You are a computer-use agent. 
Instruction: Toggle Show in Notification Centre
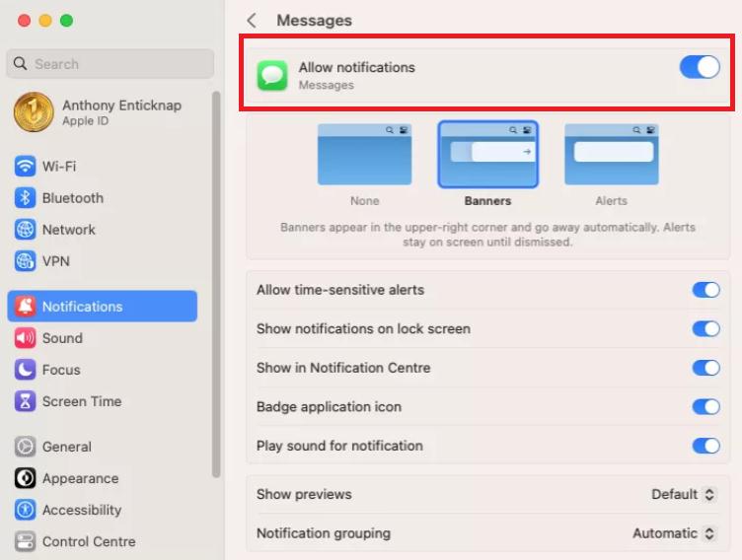[706, 368]
